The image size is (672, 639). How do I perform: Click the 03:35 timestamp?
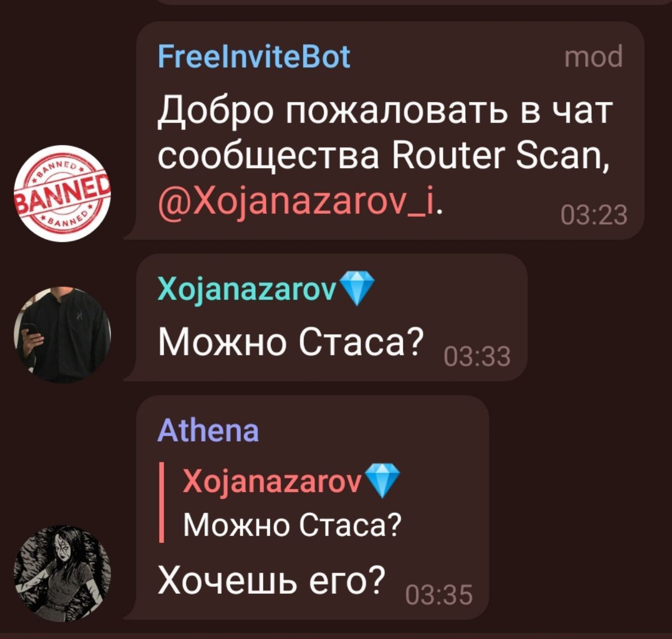[440, 595]
